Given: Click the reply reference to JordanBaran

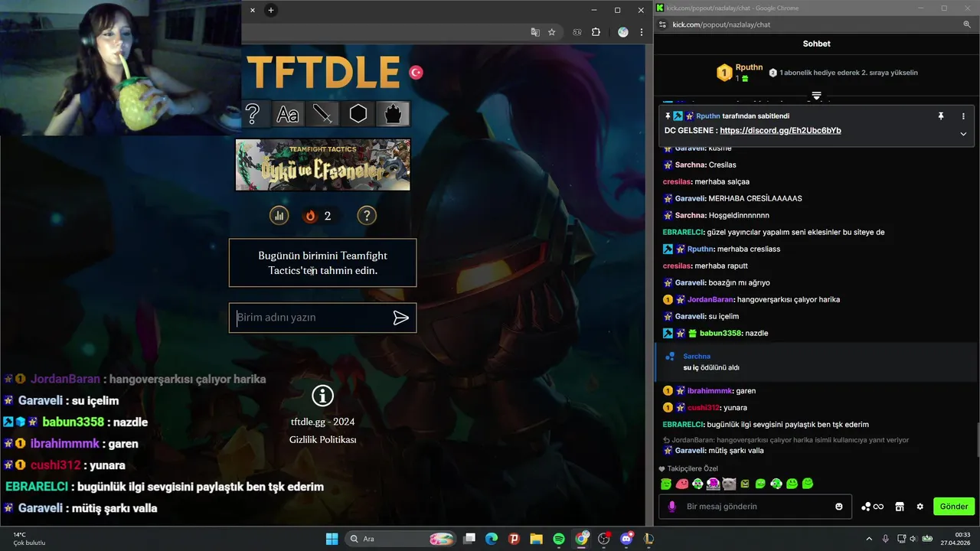Looking at the screenshot, I should click(x=786, y=440).
